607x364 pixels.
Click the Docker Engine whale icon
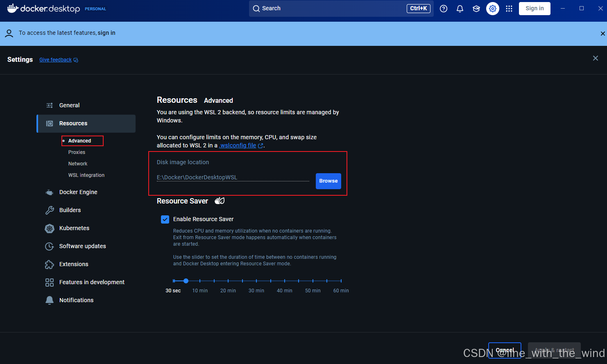50,192
